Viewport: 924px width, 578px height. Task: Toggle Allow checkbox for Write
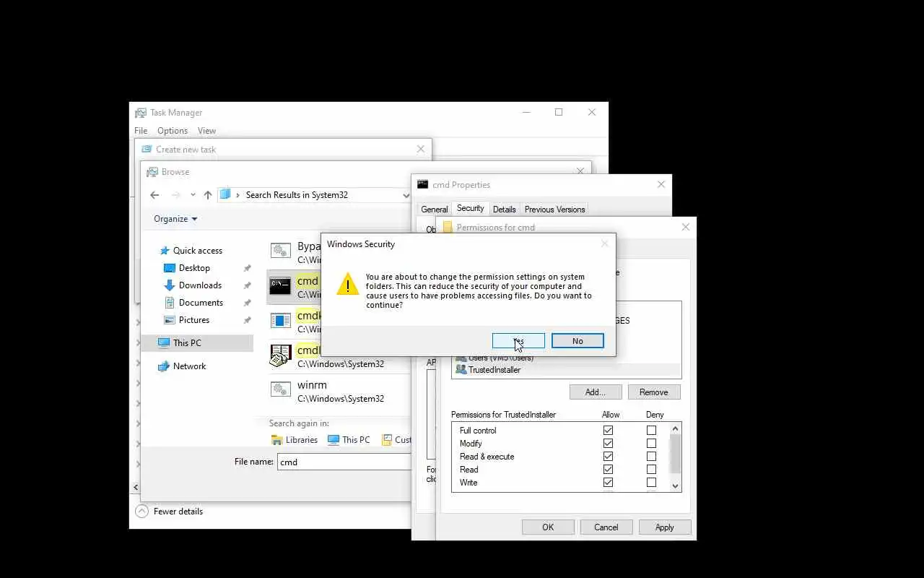pyautogui.click(x=608, y=483)
